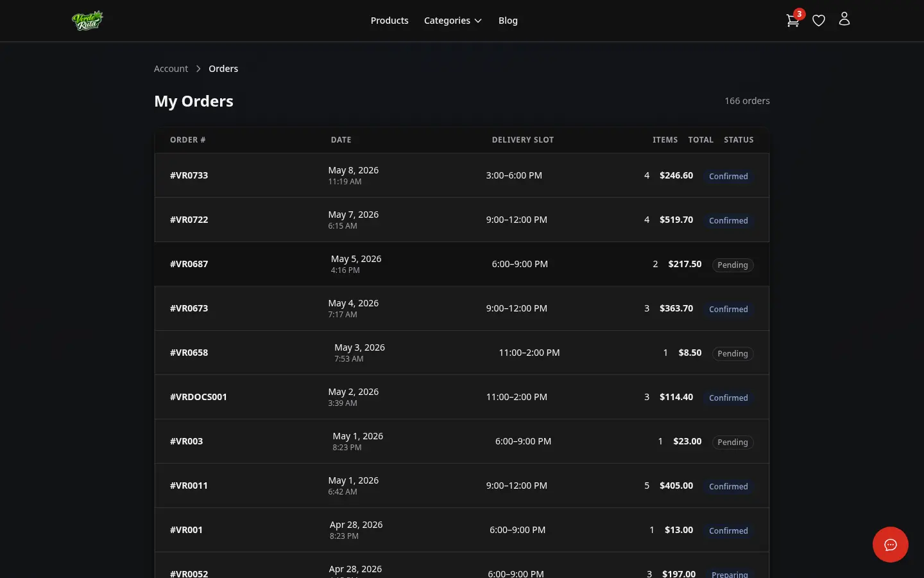
Task: Click the Verde Ruta logo
Action: [87, 21]
